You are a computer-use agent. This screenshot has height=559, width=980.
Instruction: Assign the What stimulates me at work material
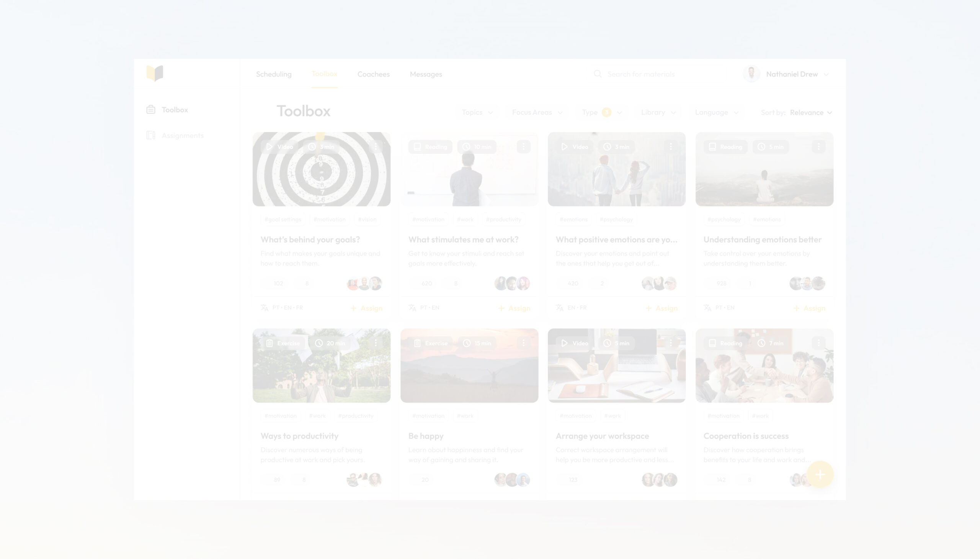[x=514, y=308]
